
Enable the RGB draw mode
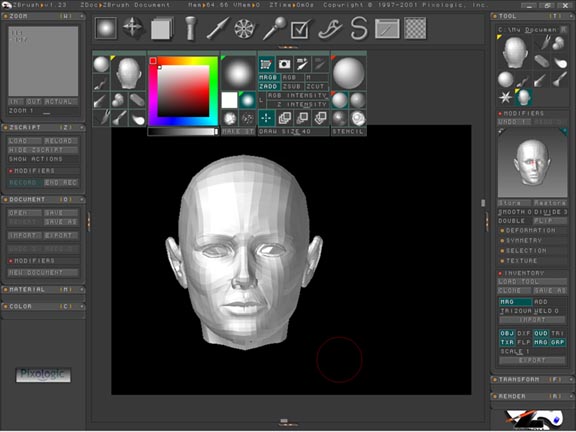[292, 78]
